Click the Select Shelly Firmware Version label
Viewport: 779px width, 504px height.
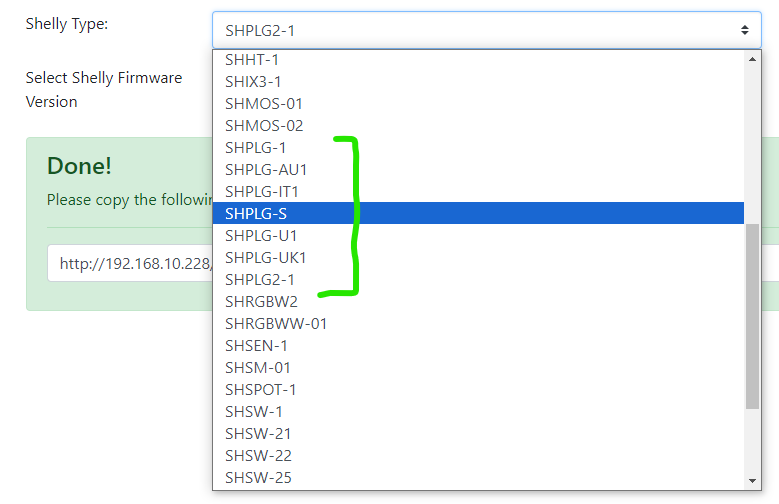tap(104, 89)
